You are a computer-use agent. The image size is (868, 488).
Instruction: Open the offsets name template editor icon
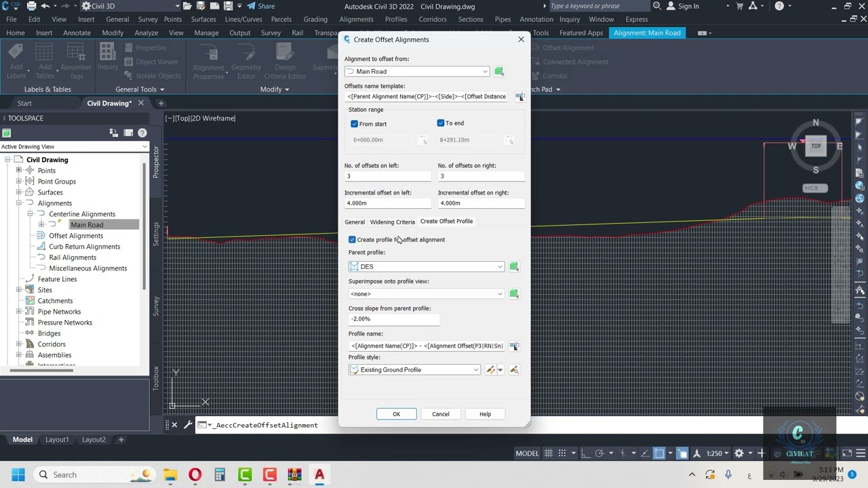(x=519, y=96)
